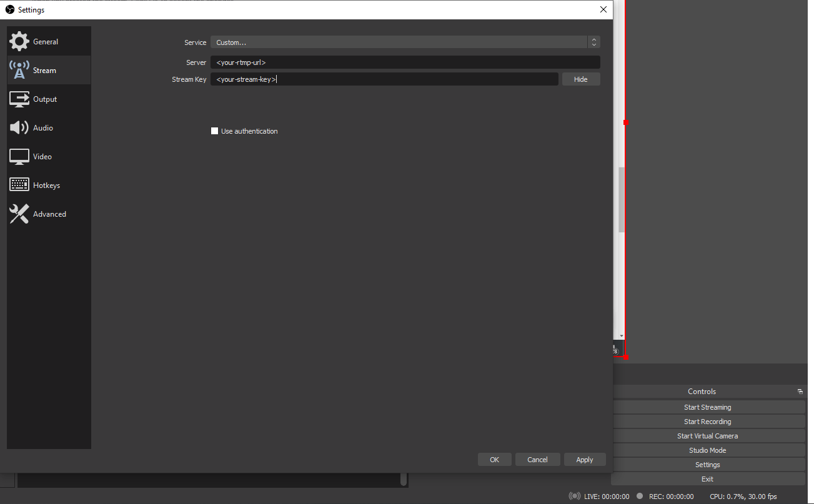The height and width of the screenshot is (504, 814).
Task: Open Advanced settings wrench icon
Action: [x=19, y=214]
